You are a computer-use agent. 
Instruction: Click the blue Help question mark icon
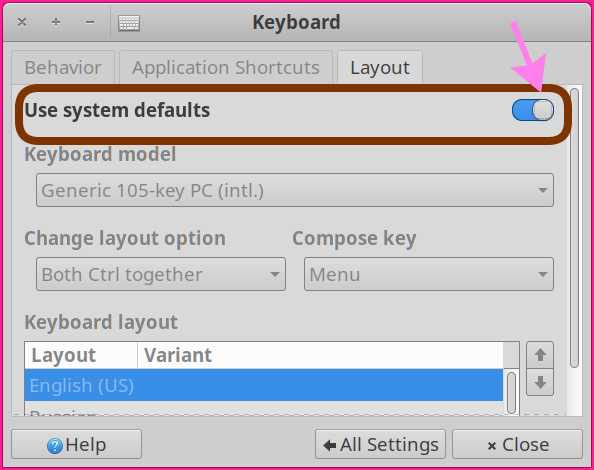pos(55,445)
